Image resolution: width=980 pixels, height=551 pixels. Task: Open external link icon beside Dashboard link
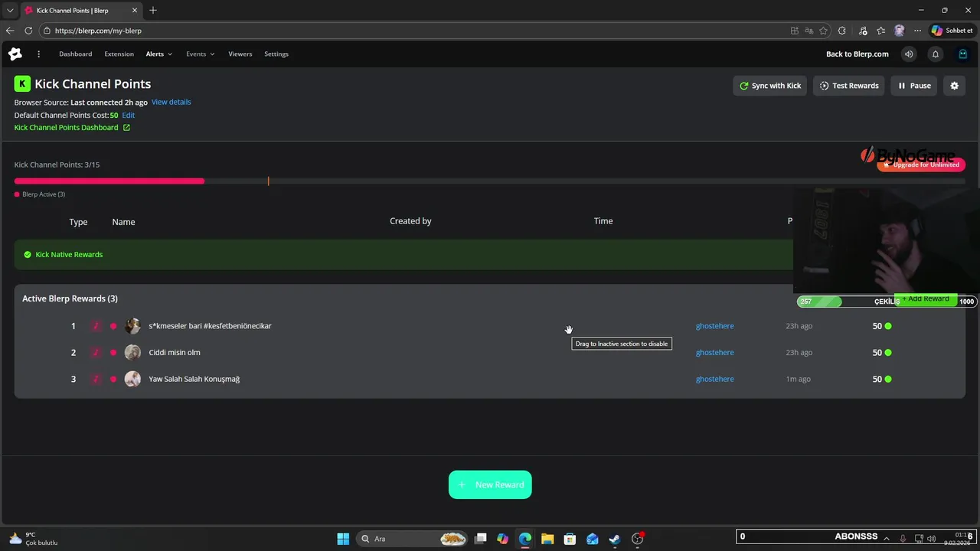pyautogui.click(x=126, y=128)
